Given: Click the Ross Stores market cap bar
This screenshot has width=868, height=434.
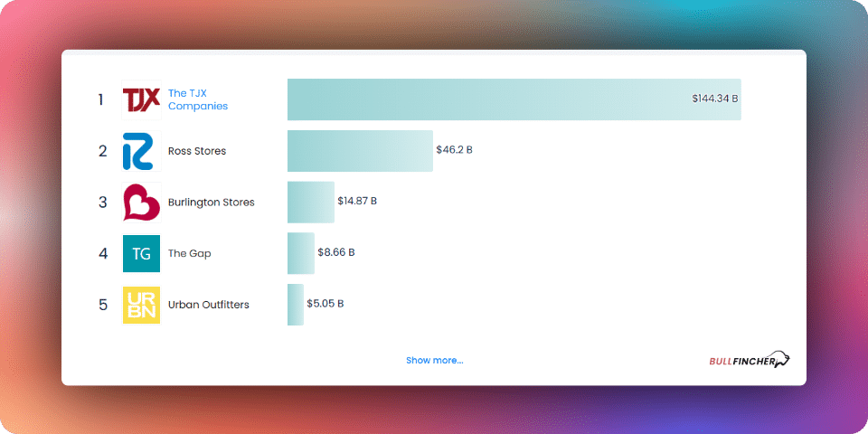Looking at the screenshot, I should pos(360,151).
